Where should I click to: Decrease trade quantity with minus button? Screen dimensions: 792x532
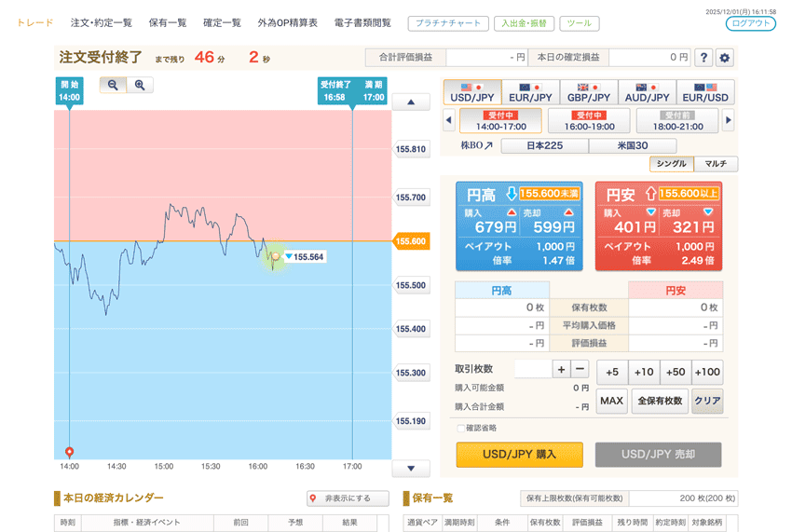tap(579, 369)
